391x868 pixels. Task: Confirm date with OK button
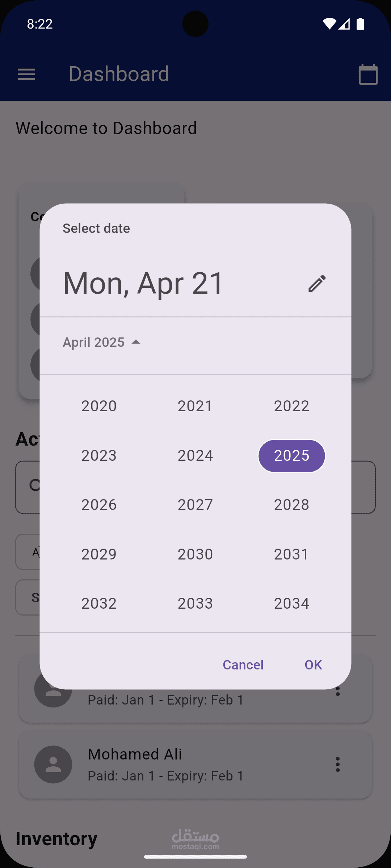pos(313,665)
